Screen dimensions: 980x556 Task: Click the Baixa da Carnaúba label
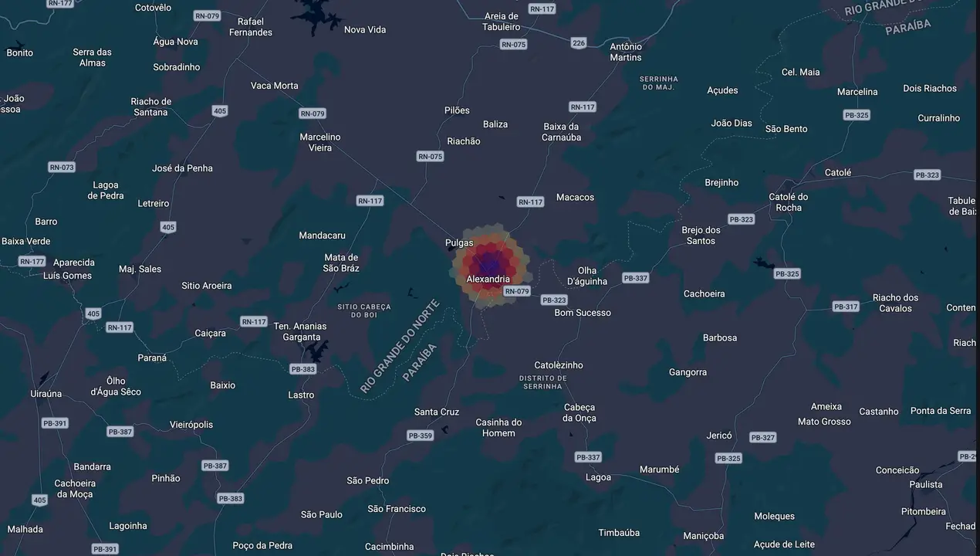561,132
